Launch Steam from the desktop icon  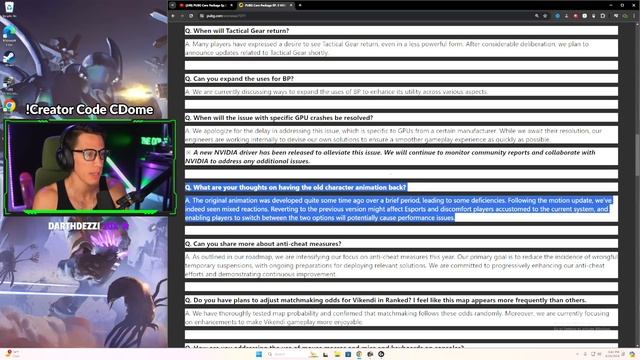(9, 59)
